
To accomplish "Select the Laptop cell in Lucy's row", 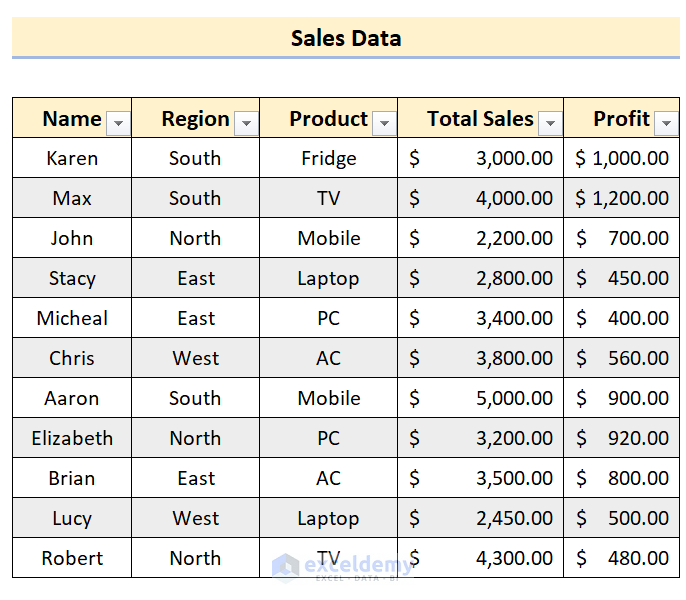I will (328, 518).
